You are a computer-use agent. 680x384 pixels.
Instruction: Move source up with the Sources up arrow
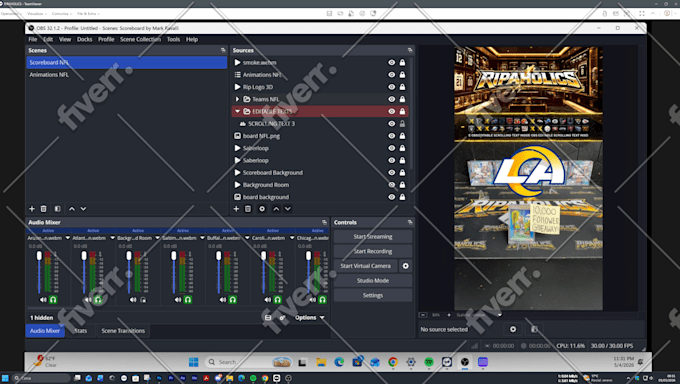276,209
